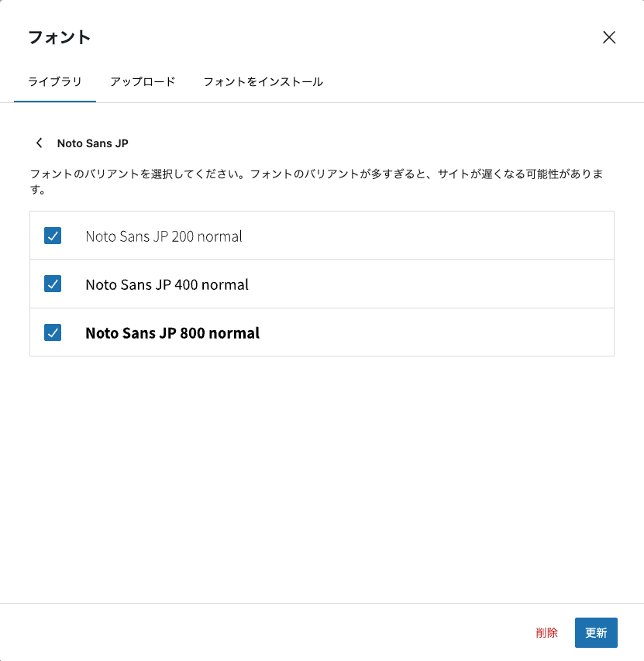
Task: Deselect the Noto Sans JP 800 normal checkbox
Action: point(53,332)
